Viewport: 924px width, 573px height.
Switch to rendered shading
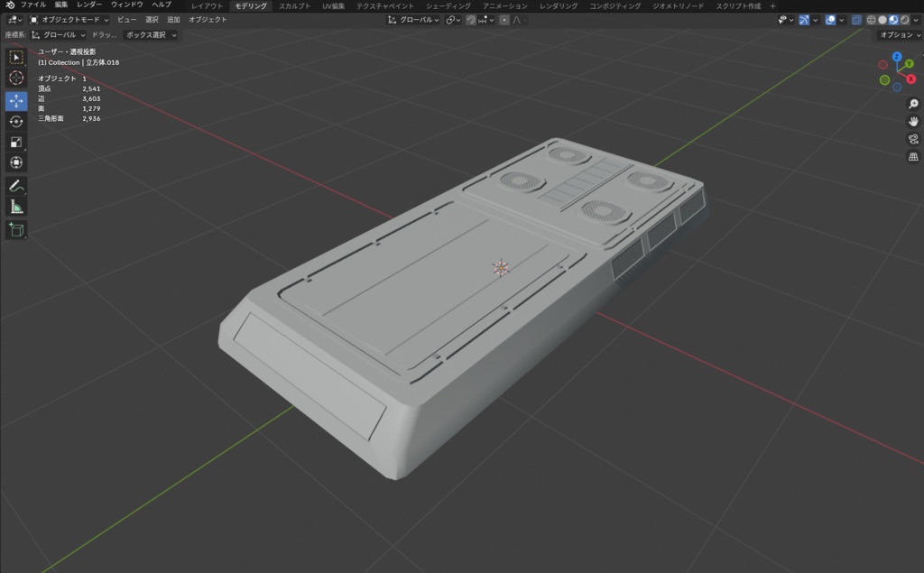pyautogui.click(x=904, y=20)
